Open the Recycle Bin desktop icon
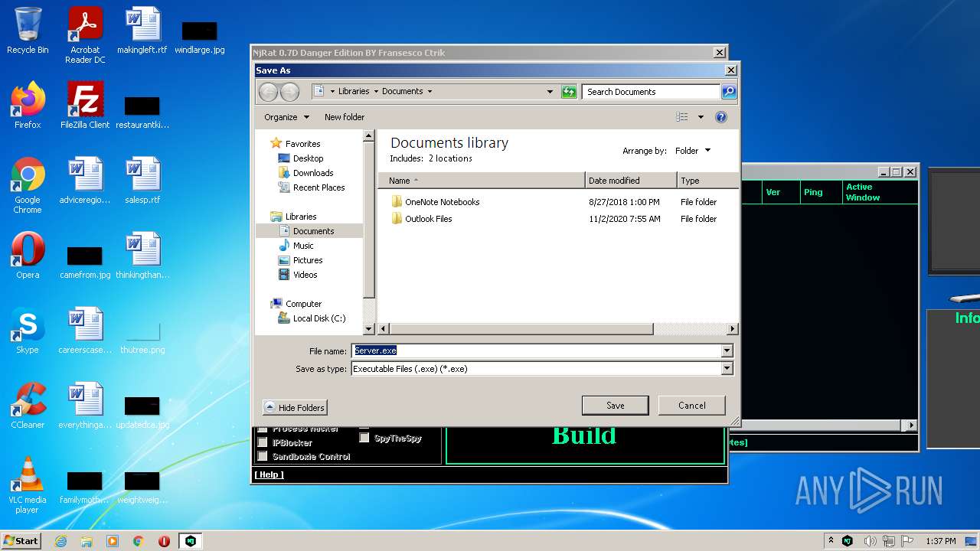The image size is (980, 551). (x=28, y=31)
